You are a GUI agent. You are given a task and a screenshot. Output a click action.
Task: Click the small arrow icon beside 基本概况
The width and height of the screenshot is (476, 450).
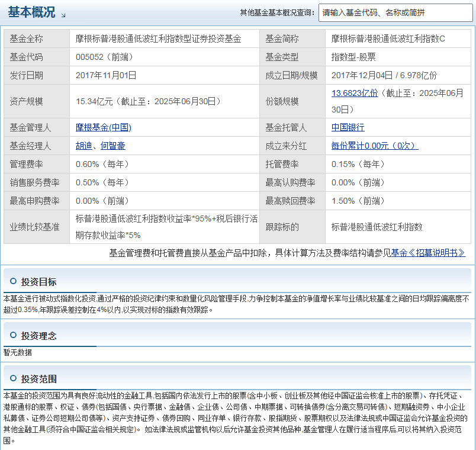[63, 15]
